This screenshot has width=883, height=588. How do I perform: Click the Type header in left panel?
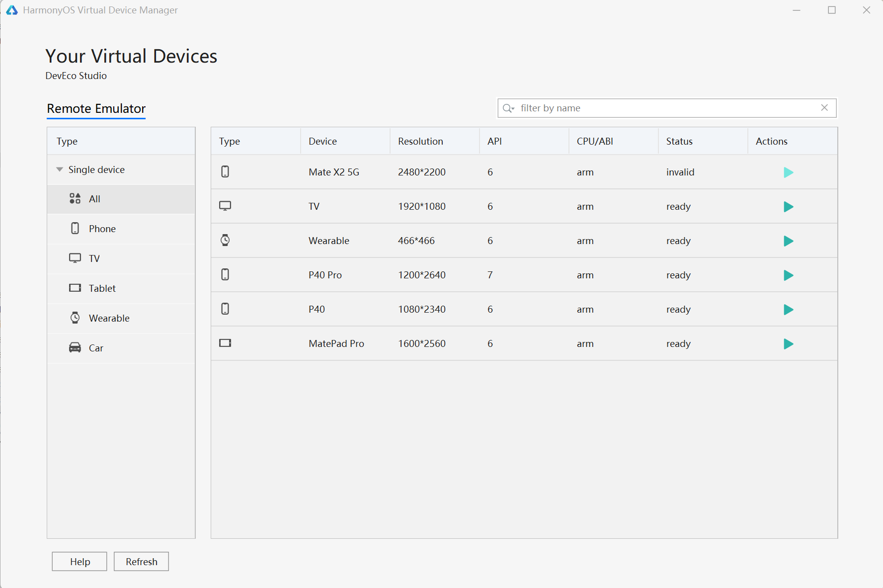[x=121, y=141]
